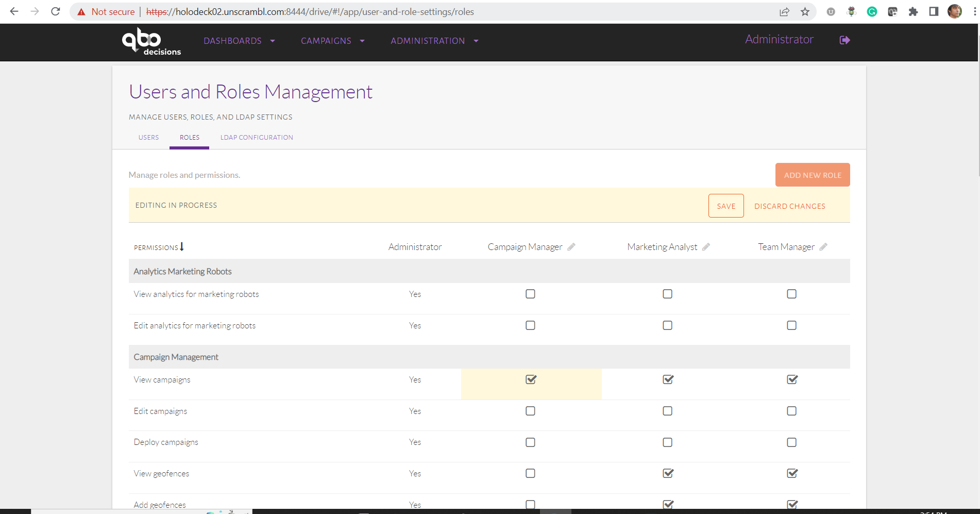Click the Campaign Management section header
The image size is (980, 514).
pos(489,357)
